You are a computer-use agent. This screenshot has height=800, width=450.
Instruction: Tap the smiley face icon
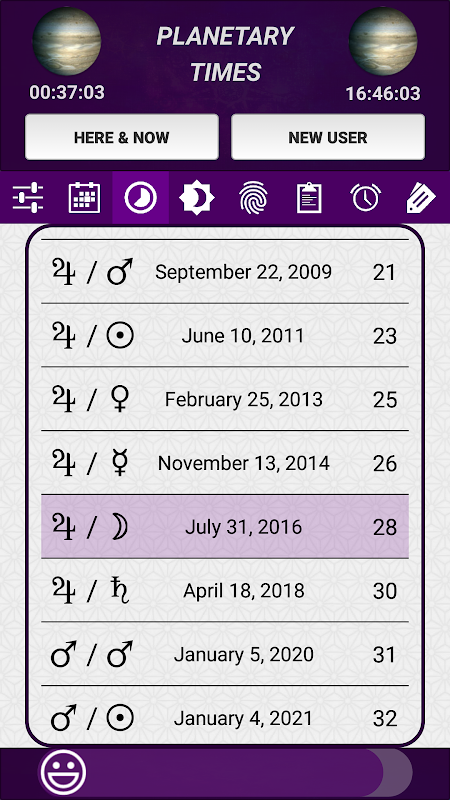coord(63,772)
